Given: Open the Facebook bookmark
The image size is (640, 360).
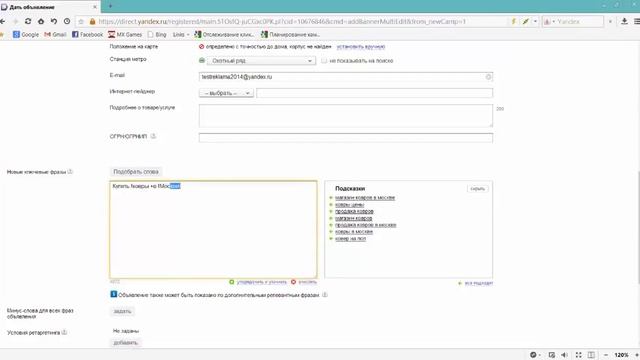Looking at the screenshot, I should point(87,35).
